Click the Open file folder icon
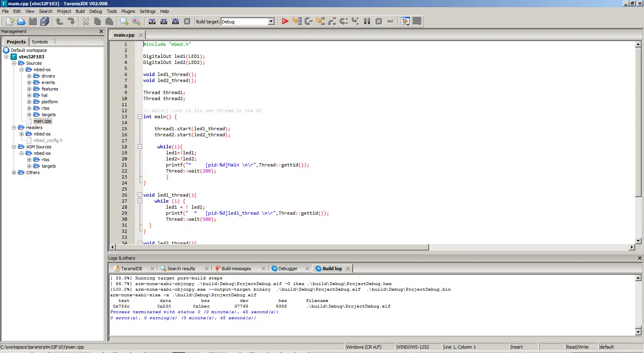This screenshot has height=353, width=644. coord(21,21)
